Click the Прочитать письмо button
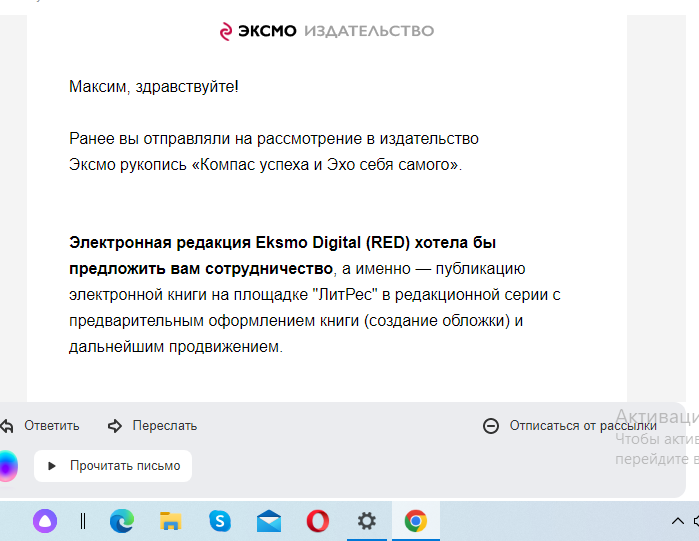The image size is (699, 541). click(x=113, y=466)
